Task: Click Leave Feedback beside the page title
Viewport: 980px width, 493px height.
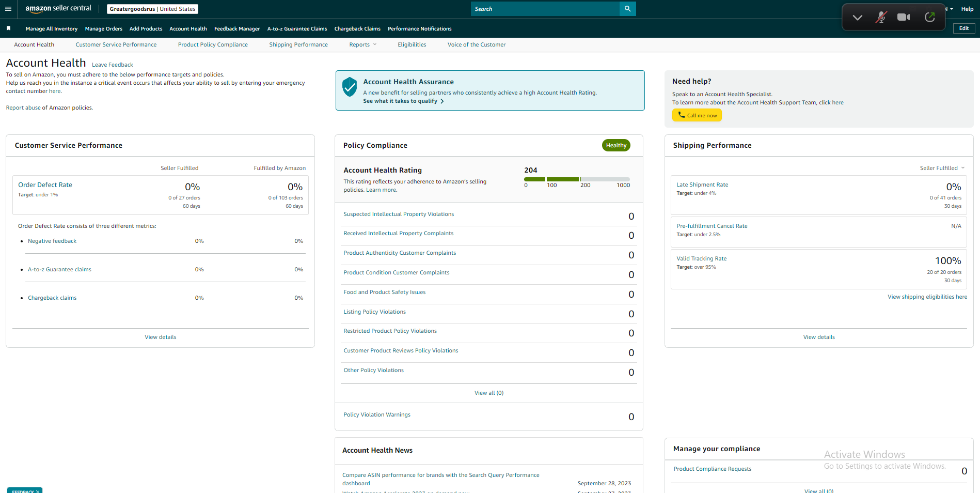Action: pyautogui.click(x=113, y=65)
